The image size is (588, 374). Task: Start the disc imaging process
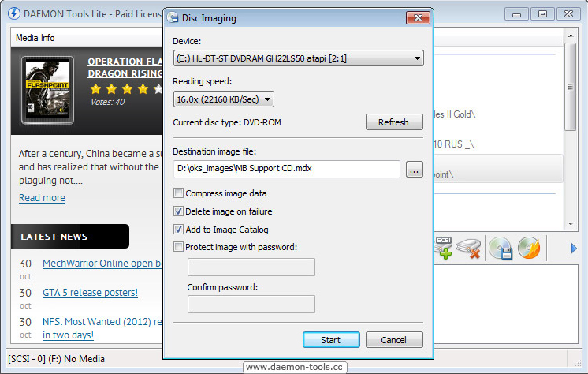click(x=331, y=340)
